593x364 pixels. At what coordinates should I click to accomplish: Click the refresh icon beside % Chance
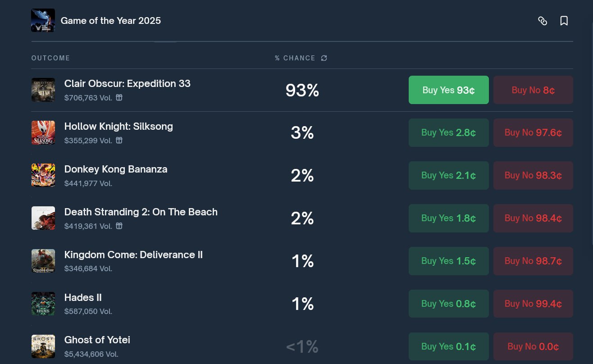(324, 58)
